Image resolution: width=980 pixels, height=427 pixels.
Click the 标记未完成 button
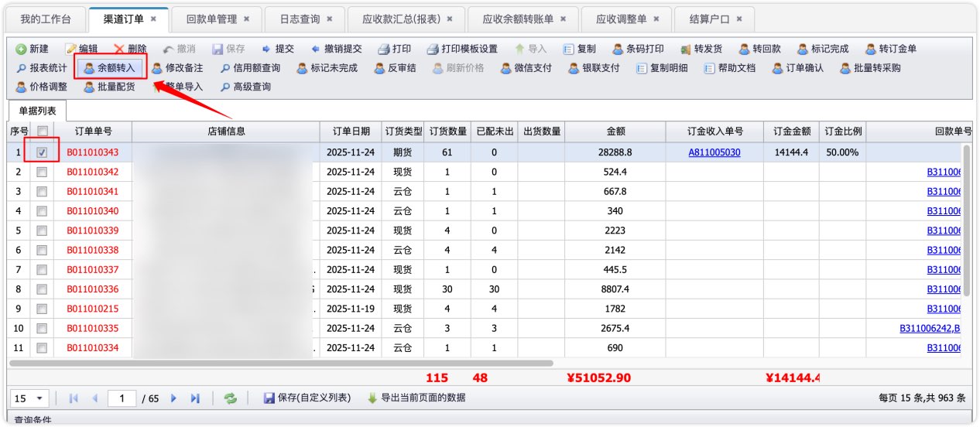[328, 68]
